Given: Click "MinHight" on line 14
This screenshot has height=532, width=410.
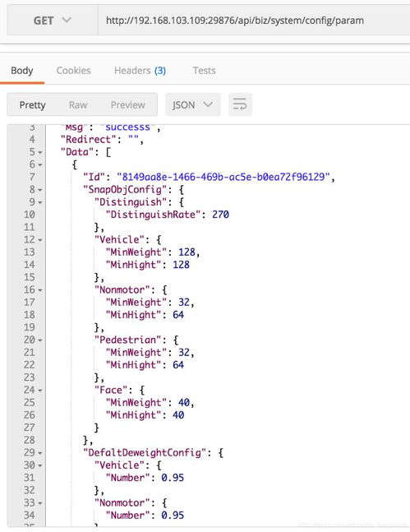Looking at the screenshot, I should 134,265.
